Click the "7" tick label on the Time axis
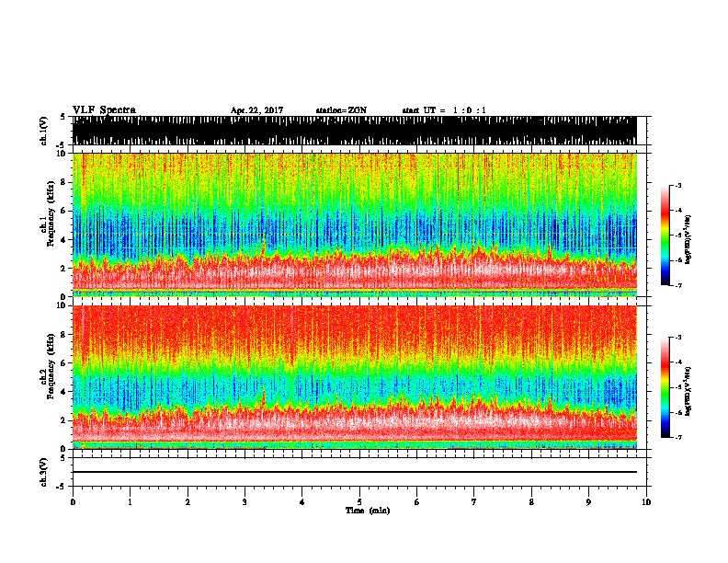The height and width of the screenshot is (563, 728). click(474, 502)
